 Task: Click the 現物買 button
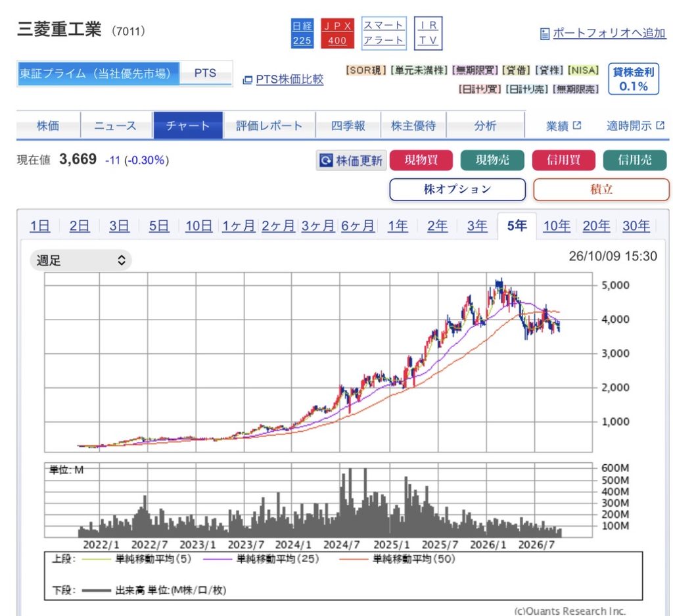[421, 160]
